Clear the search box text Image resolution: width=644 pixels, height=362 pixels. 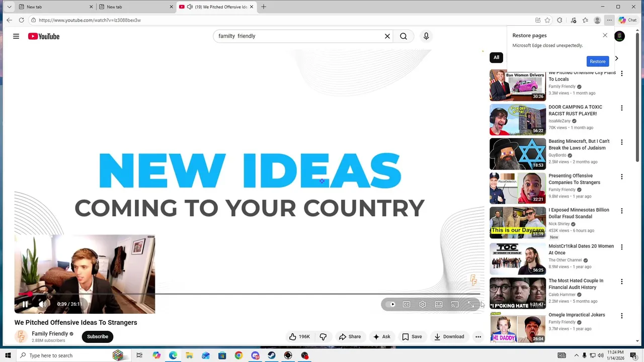387,36
